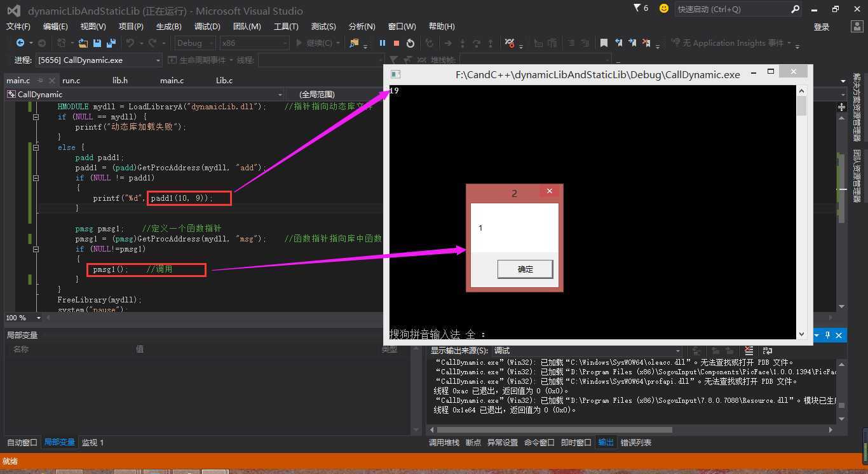
Task: Stop debugging with the red square
Action: coord(397,43)
